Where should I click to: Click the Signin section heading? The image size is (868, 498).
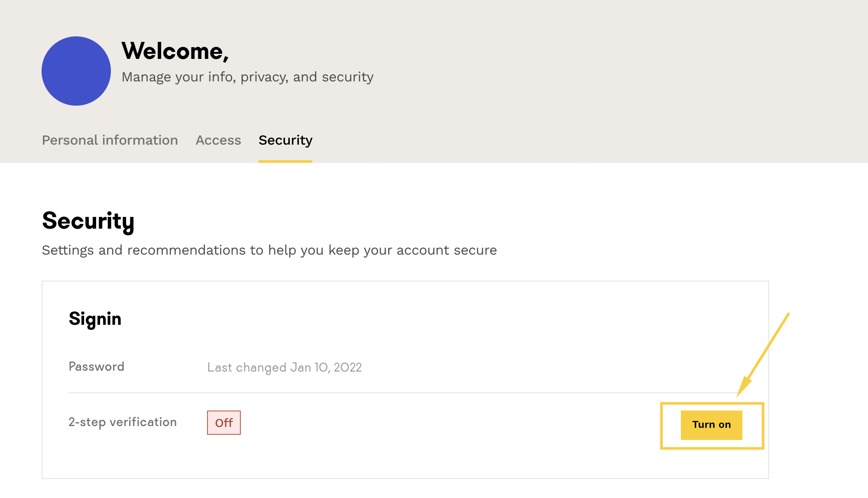[x=95, y=319]
